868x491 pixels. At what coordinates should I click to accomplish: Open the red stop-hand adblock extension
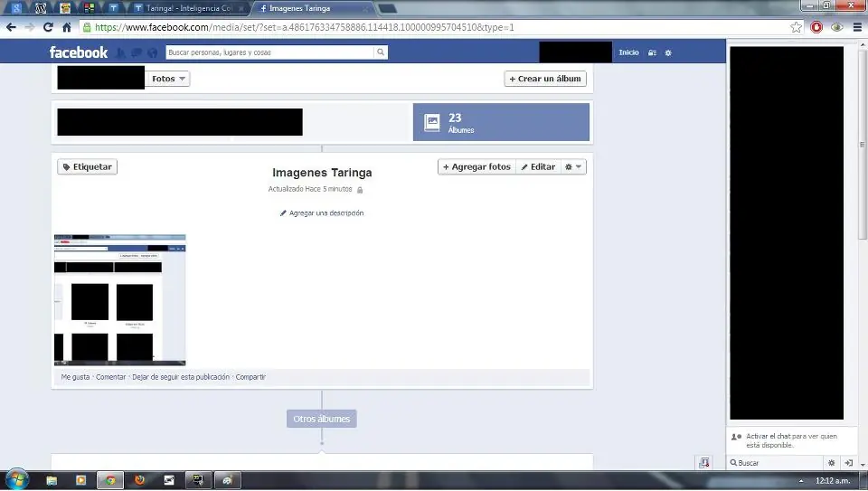click(x=816, y=27)
